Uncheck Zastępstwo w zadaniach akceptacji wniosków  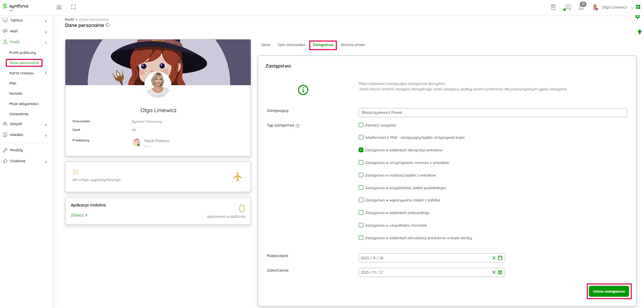pyautogui.click(x=361, y=150)
